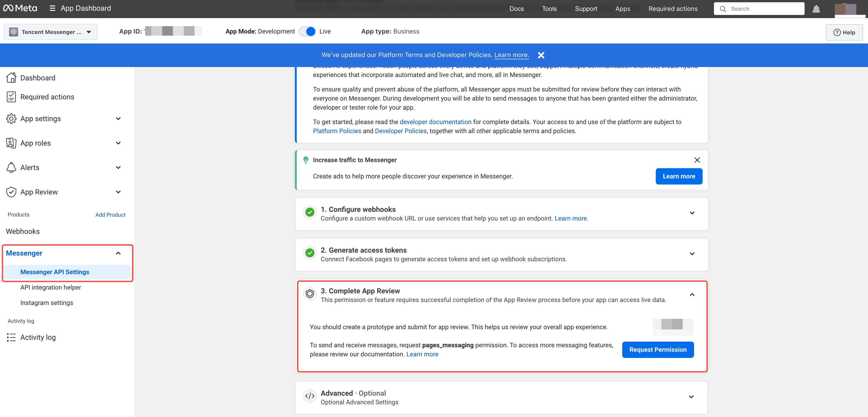Open the notifications bell
The image size is (868, 417).
coord(816,9)
